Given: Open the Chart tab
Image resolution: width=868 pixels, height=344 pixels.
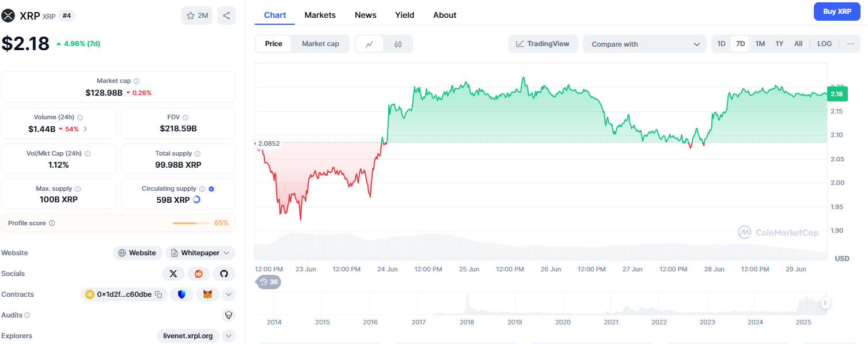Looking at the screenshot, I should (275, 15).
